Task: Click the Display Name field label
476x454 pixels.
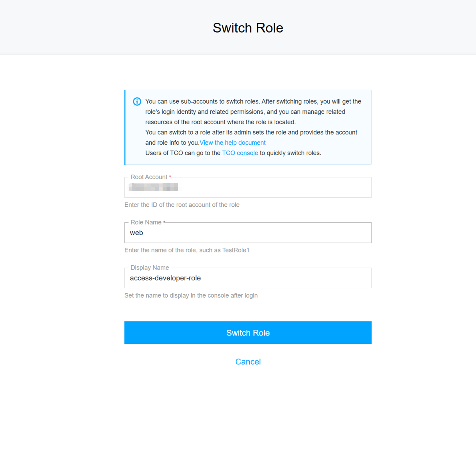Action: 150,268
